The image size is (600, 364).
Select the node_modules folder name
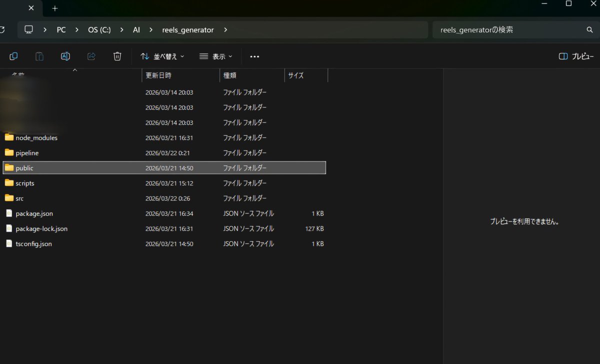[x=36, y=137]
